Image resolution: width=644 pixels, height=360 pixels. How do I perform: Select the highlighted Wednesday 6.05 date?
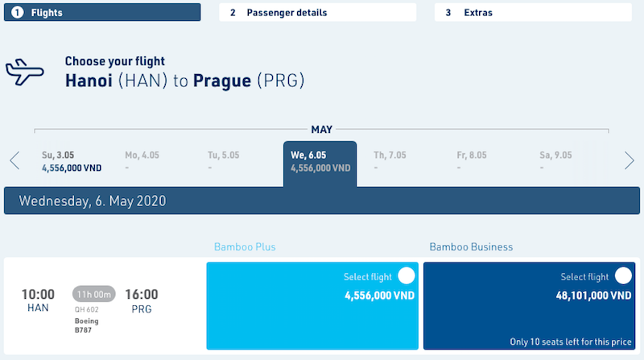pyautogui.click(x=320, y=164)
